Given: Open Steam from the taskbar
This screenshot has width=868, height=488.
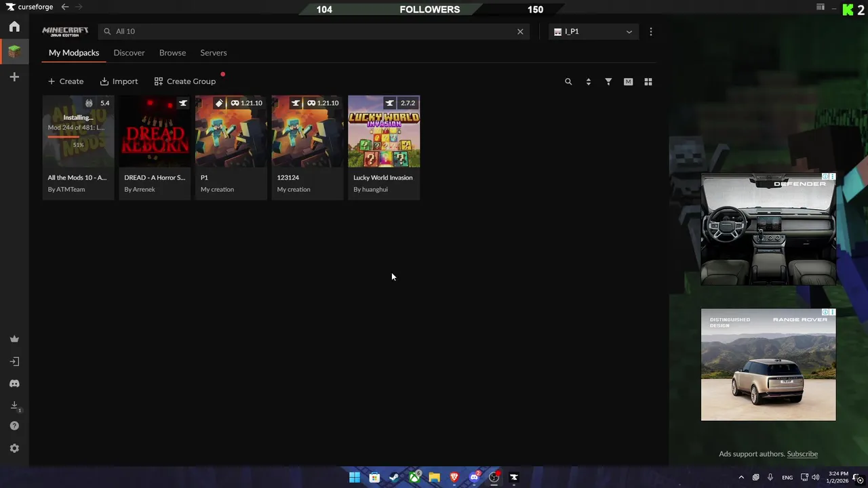Looking at the screenshot, I should (x=394, y=477).
